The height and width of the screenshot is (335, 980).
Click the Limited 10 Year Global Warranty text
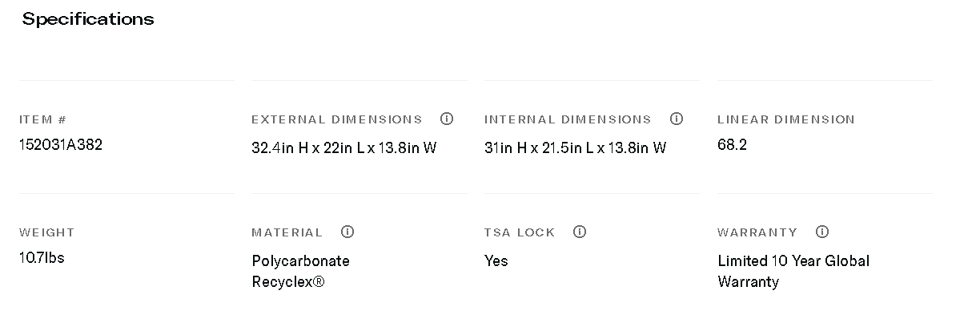pyautogui.click(x=793, y=271)
